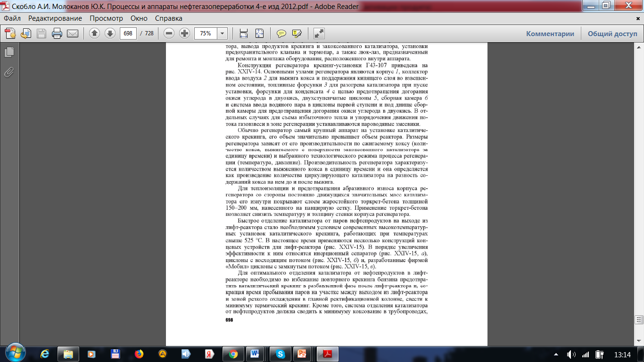Select the highlight text tool
This screenshot has height=362, width=644.
point(297,33)
